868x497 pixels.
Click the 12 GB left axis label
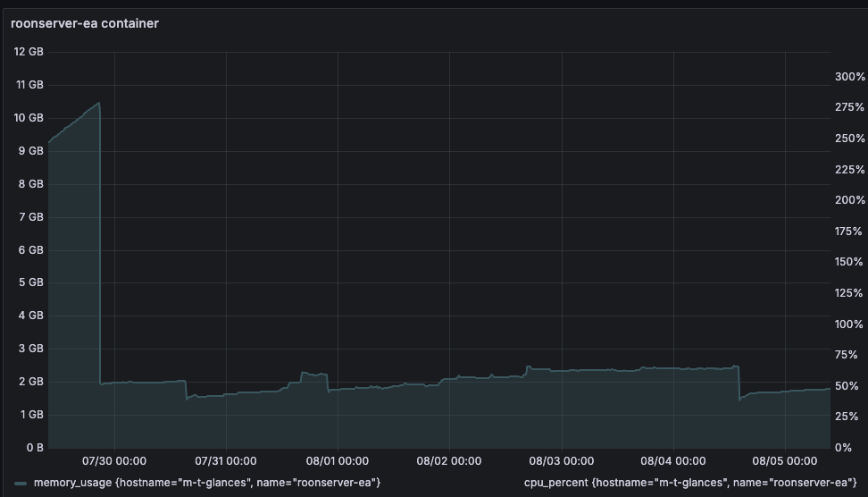(29, 52)
